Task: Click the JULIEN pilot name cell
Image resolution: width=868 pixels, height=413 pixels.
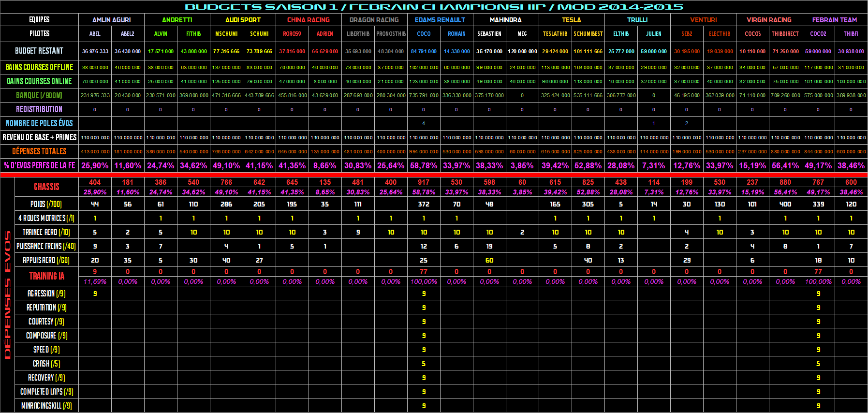Action: click(654, 34)
